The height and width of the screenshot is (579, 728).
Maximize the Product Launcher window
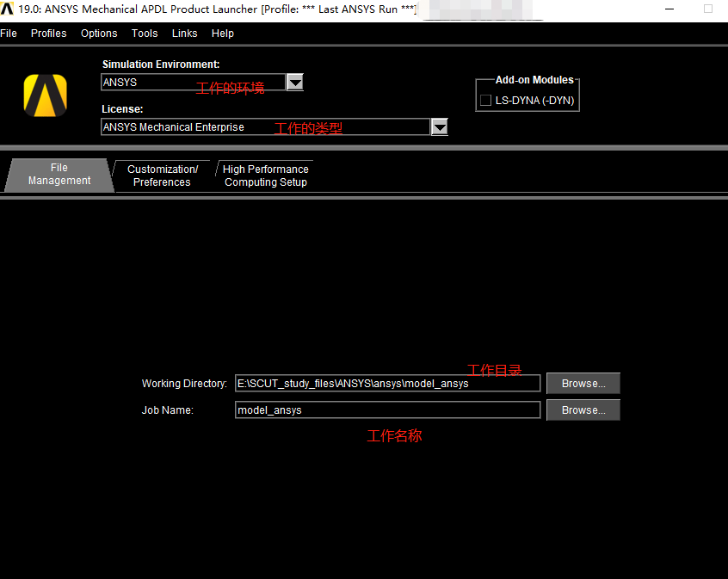coord(708,9)
